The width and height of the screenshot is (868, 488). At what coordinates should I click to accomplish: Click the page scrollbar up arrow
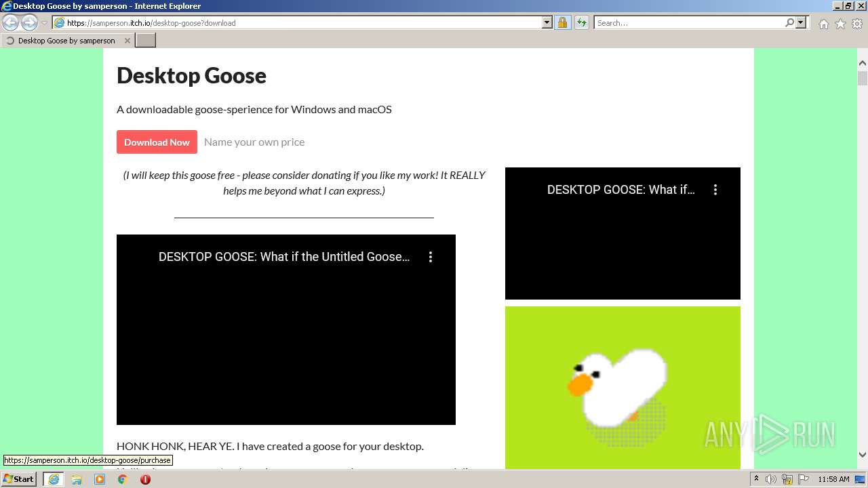pos(863,63)
